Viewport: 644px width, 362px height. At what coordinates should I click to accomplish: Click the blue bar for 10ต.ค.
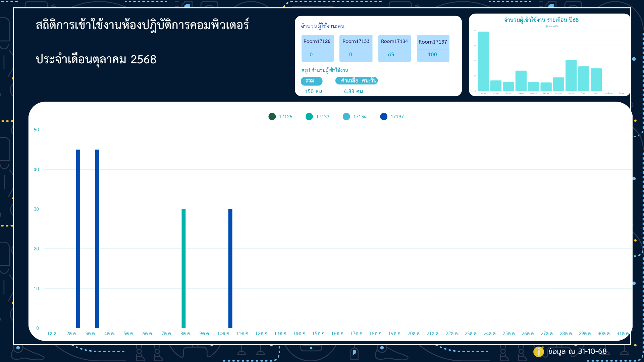click(230, 268)
